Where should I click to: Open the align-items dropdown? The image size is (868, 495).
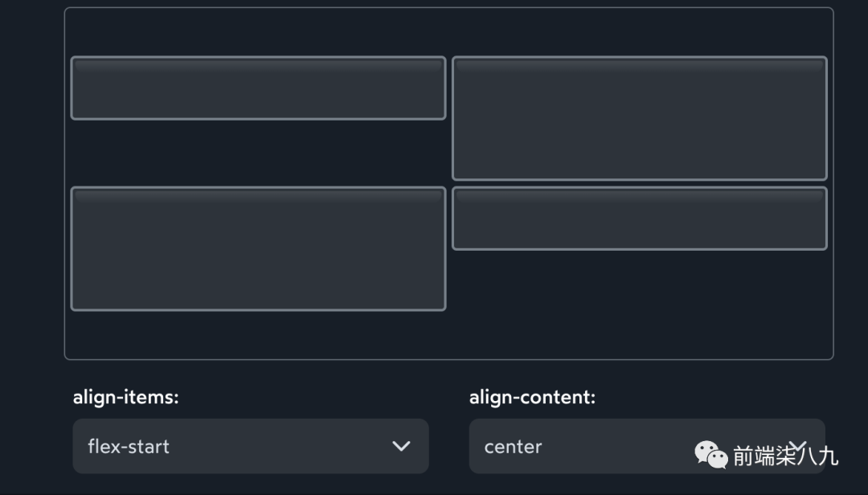250,446
